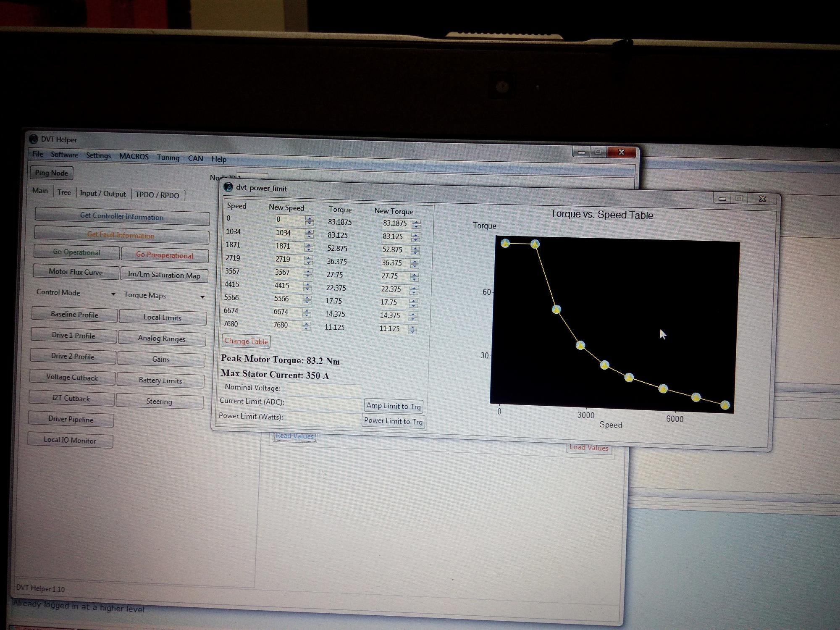840x630 pixels.
Task: Click the DVT Helper title bar icon
Action: click(x=33, y=139)
